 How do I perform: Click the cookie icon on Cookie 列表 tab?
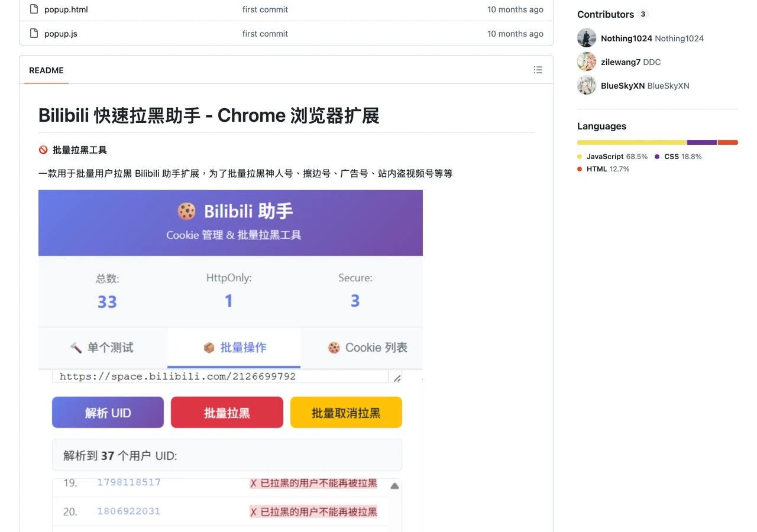pyautogui.click(x=334, y=348)
